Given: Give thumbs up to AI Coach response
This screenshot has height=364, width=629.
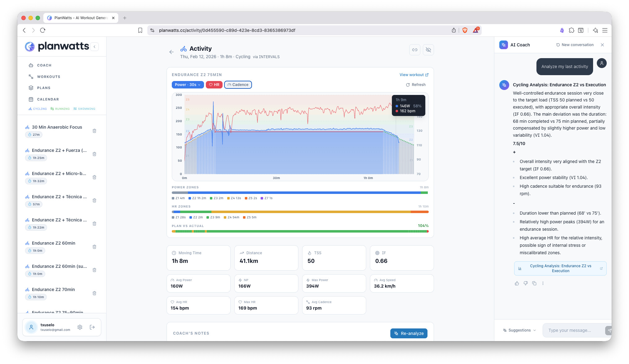Looking at the screenshot, I should [x=517, y=283].
